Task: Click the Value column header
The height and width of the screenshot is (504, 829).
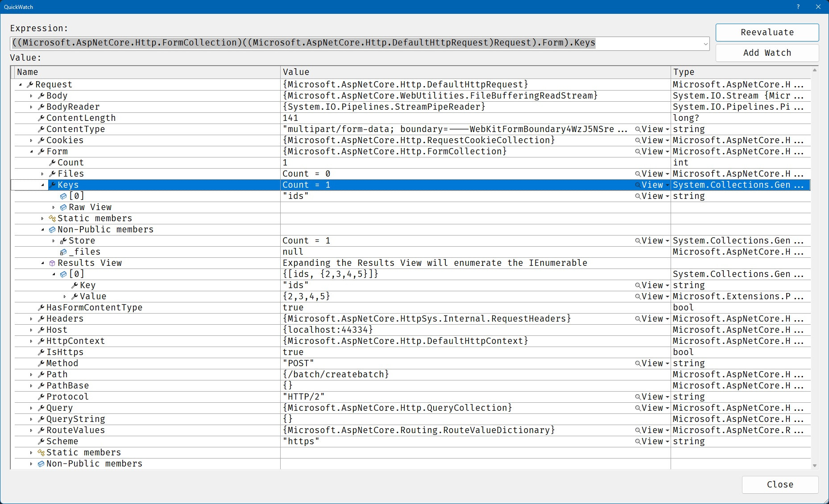Action: click(476, 72)
